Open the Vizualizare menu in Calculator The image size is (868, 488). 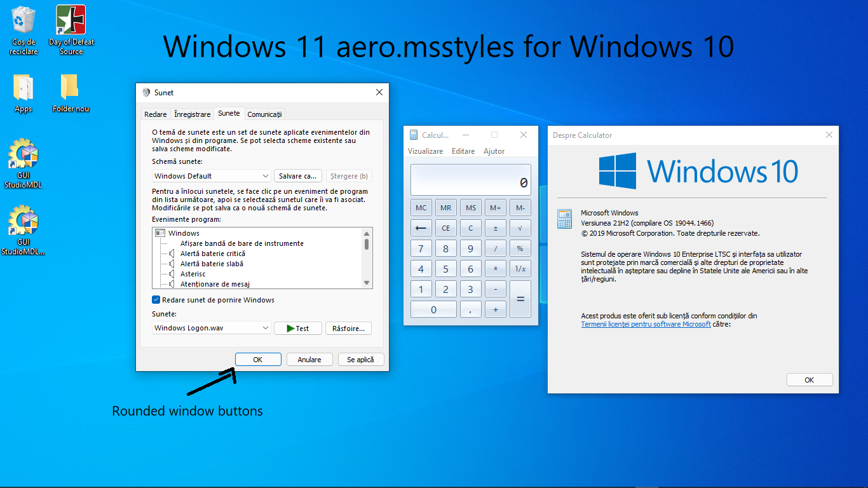(x=426, y=151)
